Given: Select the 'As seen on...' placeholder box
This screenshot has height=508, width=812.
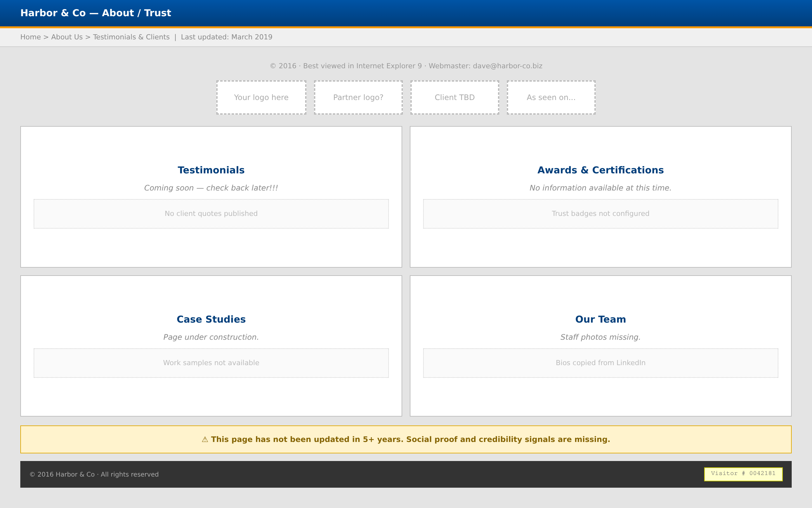Looking at the screenshot, I should click(551, 97).
